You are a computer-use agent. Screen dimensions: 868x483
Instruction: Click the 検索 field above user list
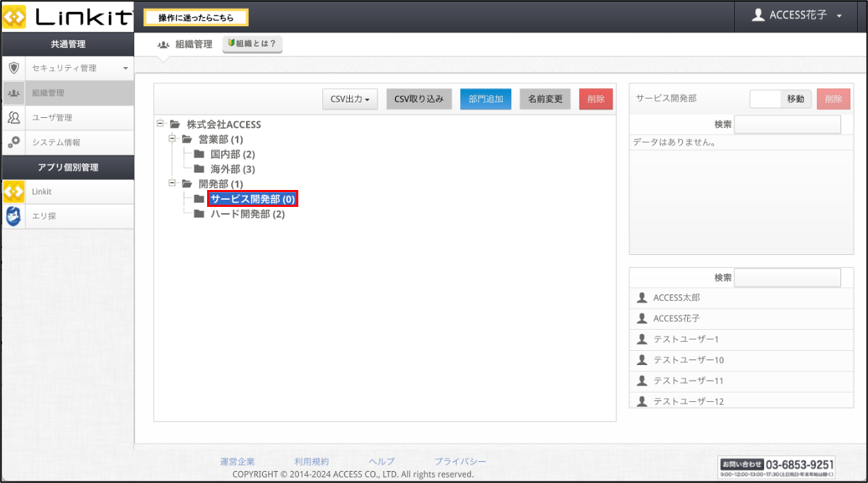(x=787, y=278)
